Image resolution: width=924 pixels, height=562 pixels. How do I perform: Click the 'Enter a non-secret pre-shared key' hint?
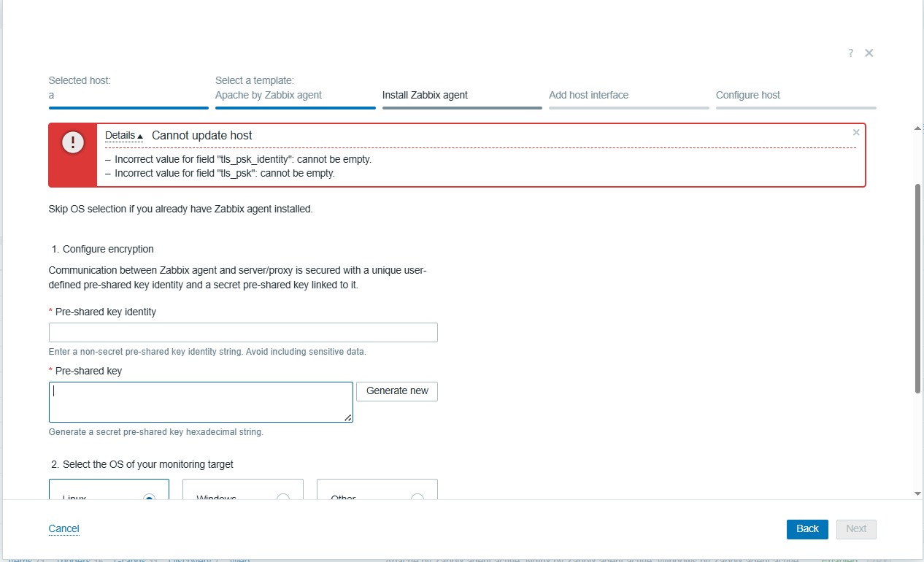(207, 352)
